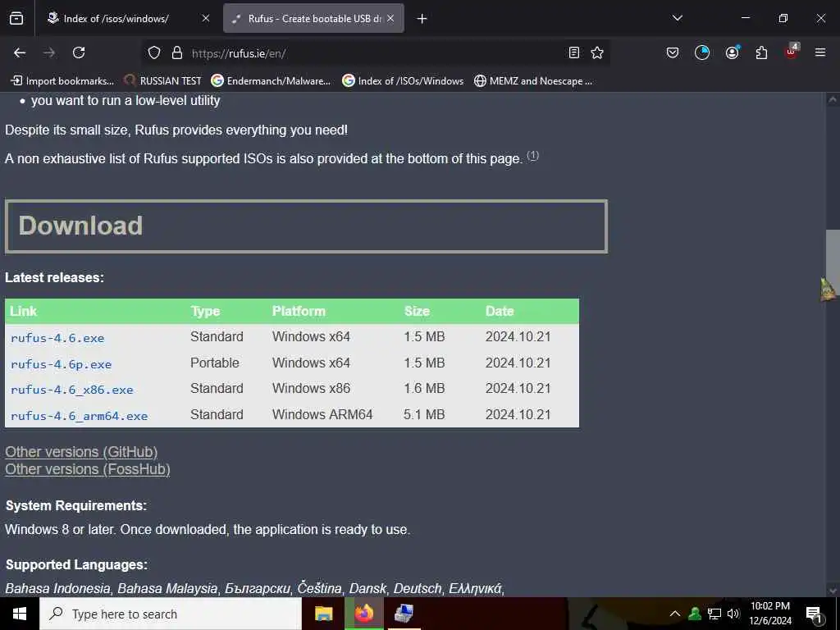
Task: Open Import bookmarks... item
Action: click(62, 81)
